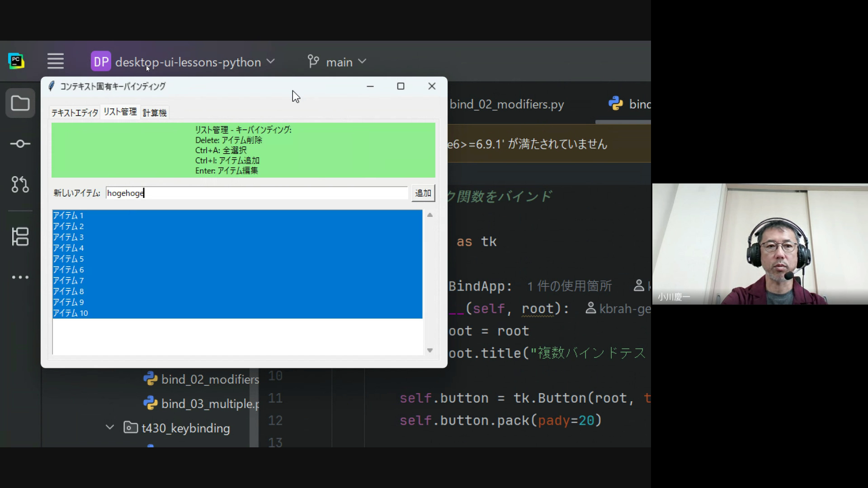Switch to the テキストエディタ tab
868x488 pixels.
coord(75,113)
